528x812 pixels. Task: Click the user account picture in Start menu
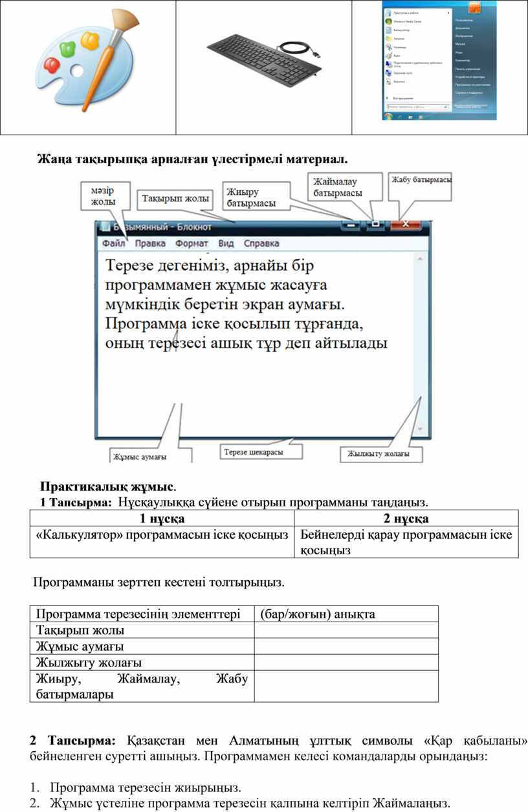tap(476, 6)
